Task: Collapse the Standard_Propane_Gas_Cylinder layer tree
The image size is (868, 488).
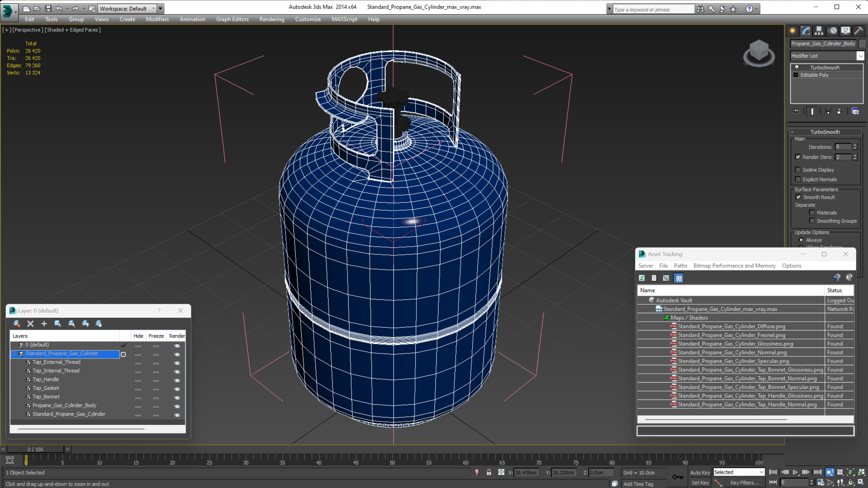Action: [14, 354]
